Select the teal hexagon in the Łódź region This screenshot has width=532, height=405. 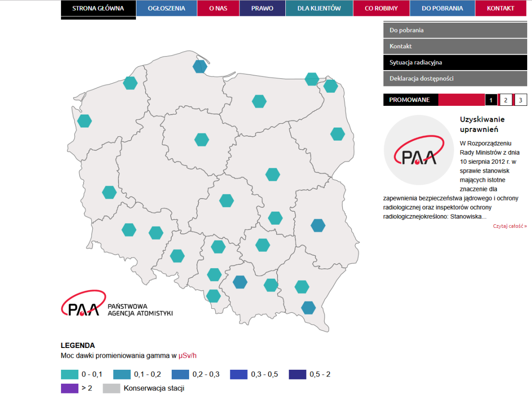pyautogui.click(x=227, y=201)
